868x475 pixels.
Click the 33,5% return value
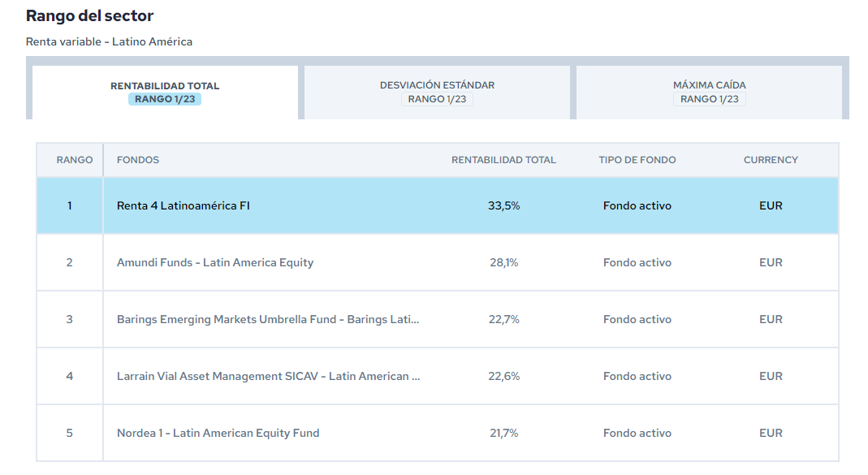point(503,205)
